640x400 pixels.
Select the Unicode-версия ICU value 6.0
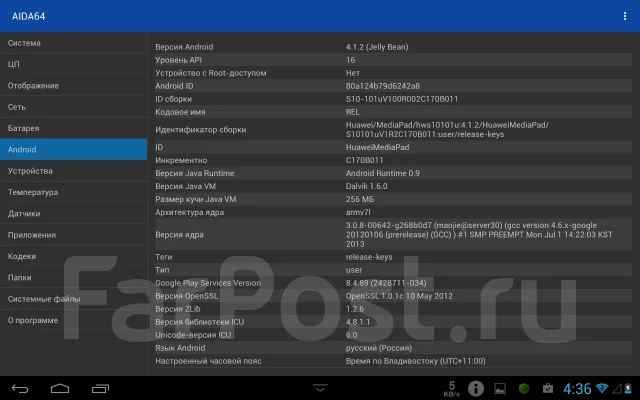[351, 336]
